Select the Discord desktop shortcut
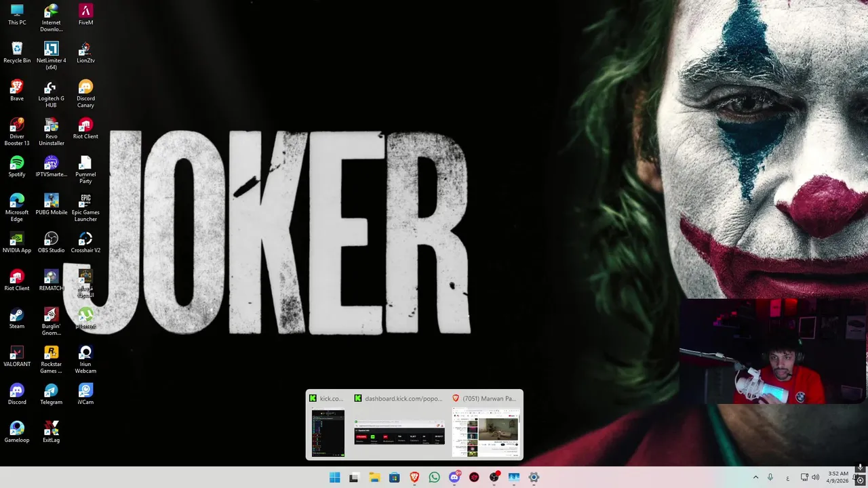 point(17,394)
